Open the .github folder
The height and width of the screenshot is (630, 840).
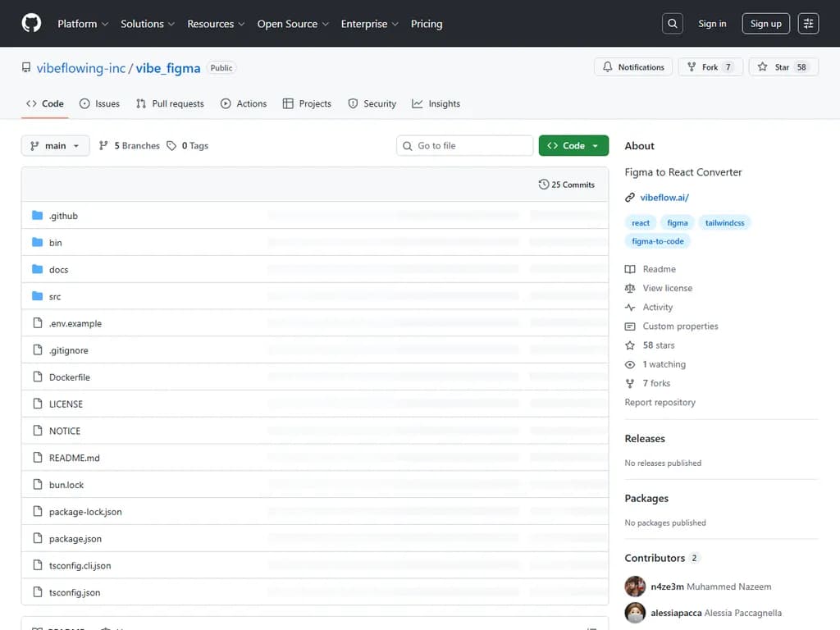pos(63,216)
